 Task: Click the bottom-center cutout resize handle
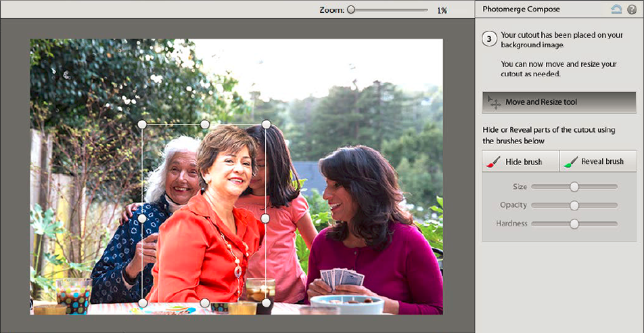204,303
